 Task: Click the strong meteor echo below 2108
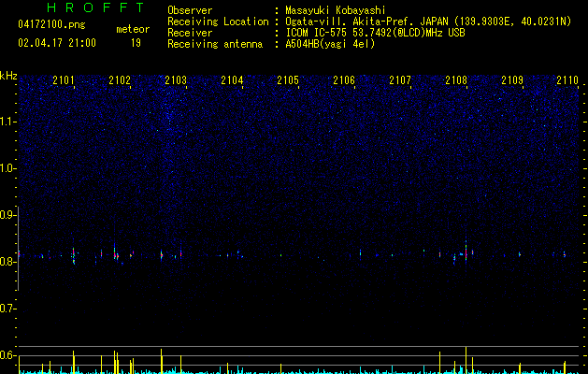[466, 252]
